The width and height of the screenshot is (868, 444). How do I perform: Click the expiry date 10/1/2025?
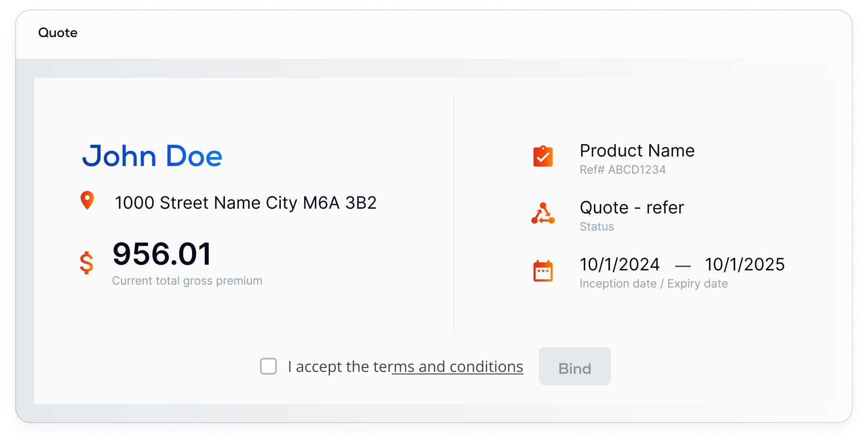click(744, 265)
